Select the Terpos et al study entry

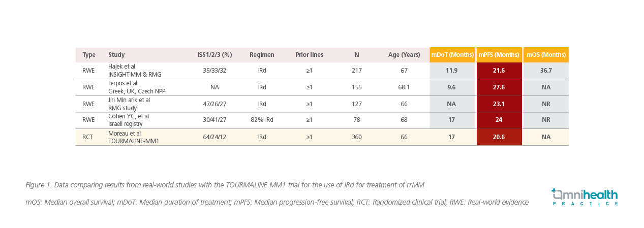137,87
